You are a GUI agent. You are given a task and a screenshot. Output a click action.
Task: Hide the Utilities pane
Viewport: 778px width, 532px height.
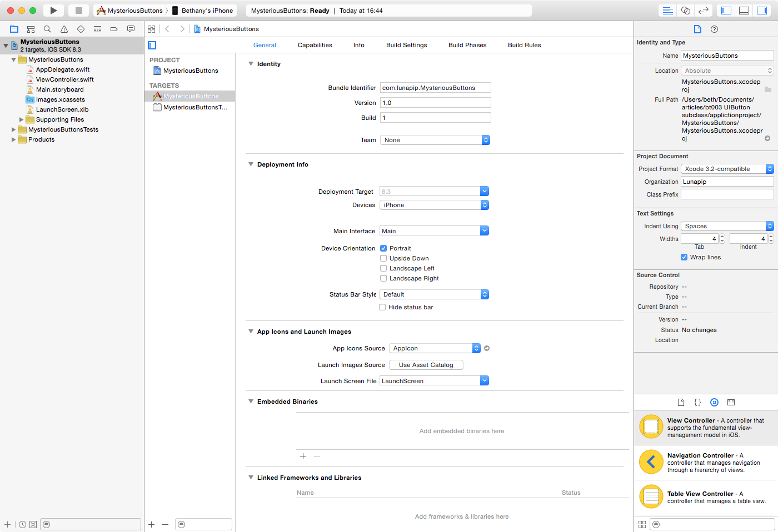pos(762,11)
